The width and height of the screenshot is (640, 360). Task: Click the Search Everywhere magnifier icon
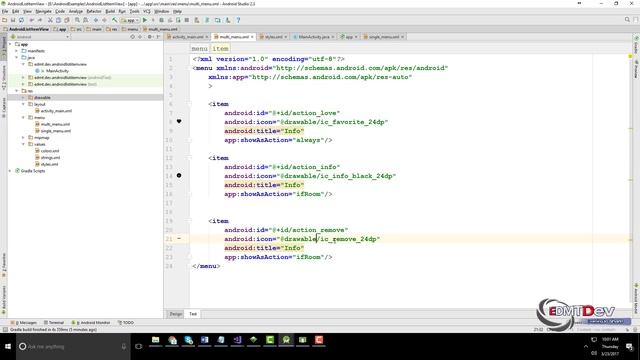[627, 20]
